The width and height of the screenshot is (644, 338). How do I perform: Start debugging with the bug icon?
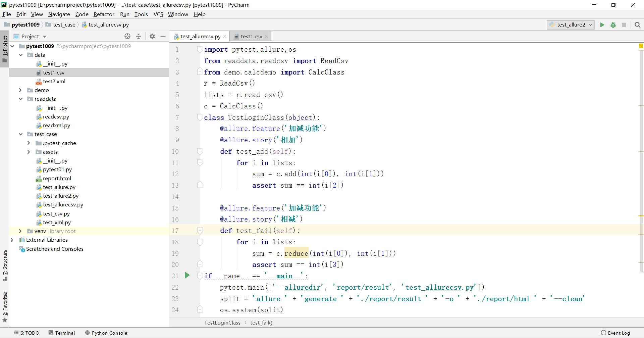click(x=613, y=25)
